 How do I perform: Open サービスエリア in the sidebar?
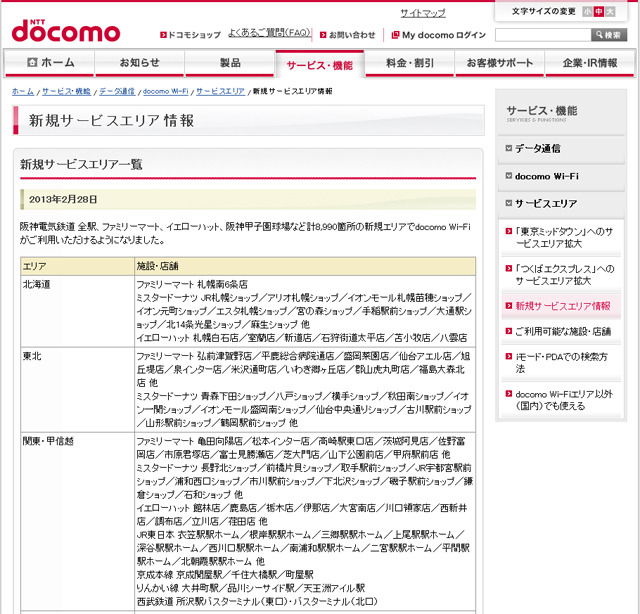pyautogui.click(x=546, y=203)
